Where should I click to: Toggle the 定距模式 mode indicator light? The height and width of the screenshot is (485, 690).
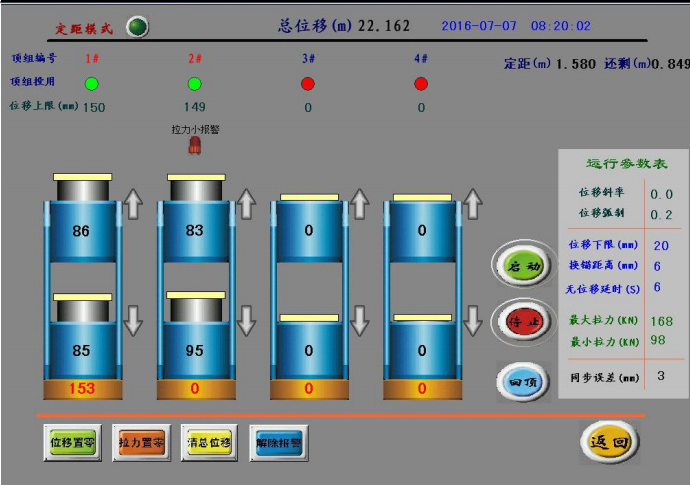point(138,27)
